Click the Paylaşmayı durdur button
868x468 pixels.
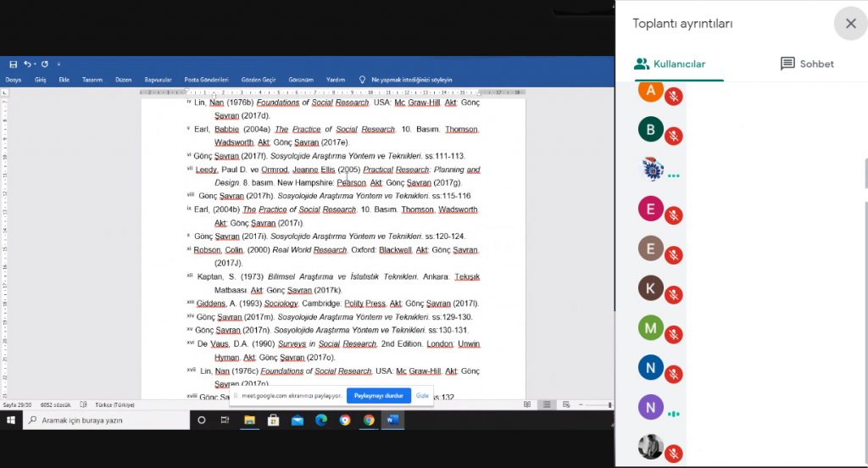click(x=378, y=396)
